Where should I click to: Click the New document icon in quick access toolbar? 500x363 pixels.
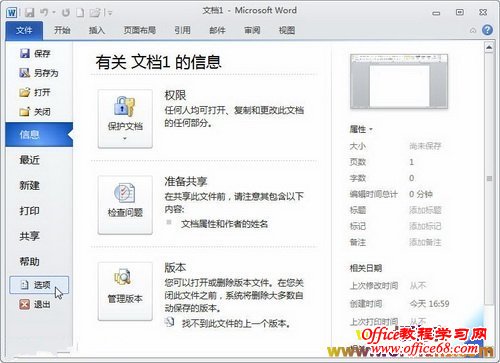coord(80,13)
